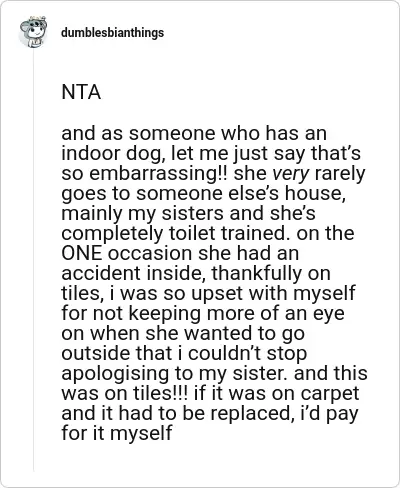The image size is (400, 488).
Task: Click the closing words 'for it myself'
Action: [x=117, y=434]
